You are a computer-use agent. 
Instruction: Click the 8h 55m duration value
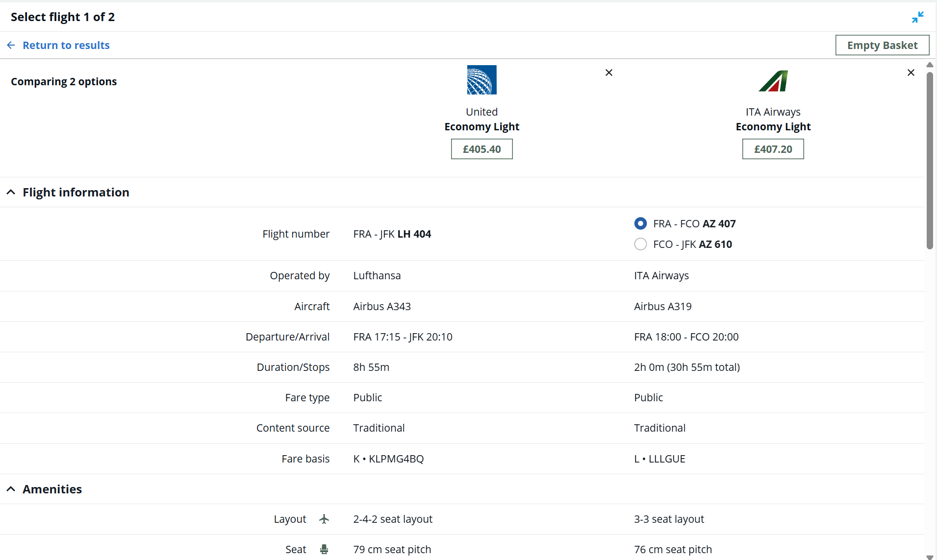[371, 367]
